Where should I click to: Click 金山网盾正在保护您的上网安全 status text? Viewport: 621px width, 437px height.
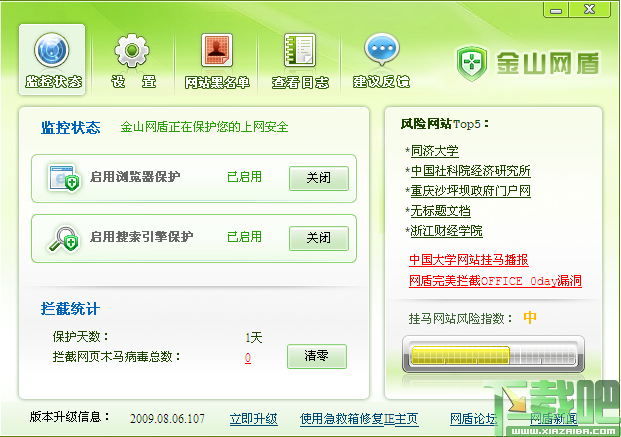click(x=204, y=127)
